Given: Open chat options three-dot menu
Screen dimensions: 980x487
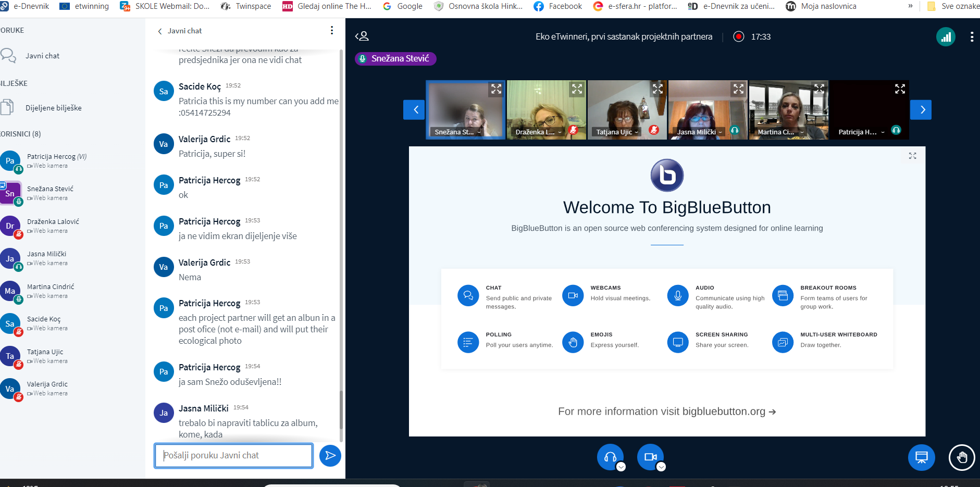Looking at the screenshot, I should click(332, 31).
